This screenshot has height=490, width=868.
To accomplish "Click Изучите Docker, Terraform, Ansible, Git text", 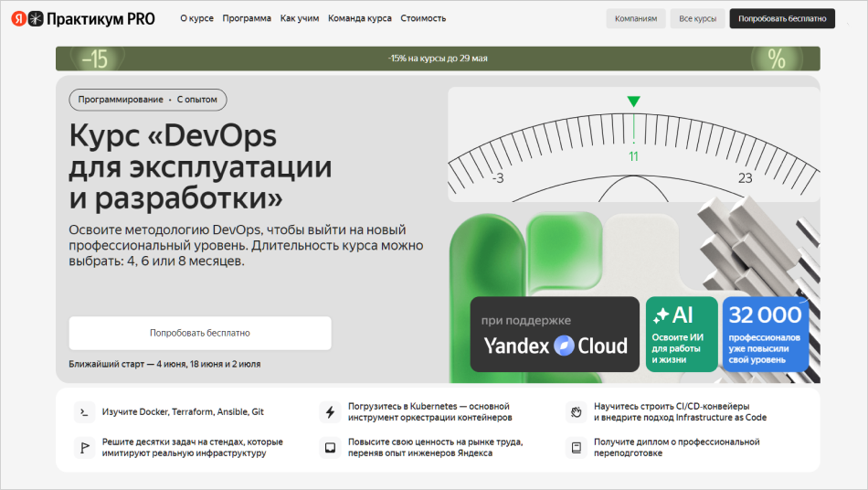I will pos(183,412).
